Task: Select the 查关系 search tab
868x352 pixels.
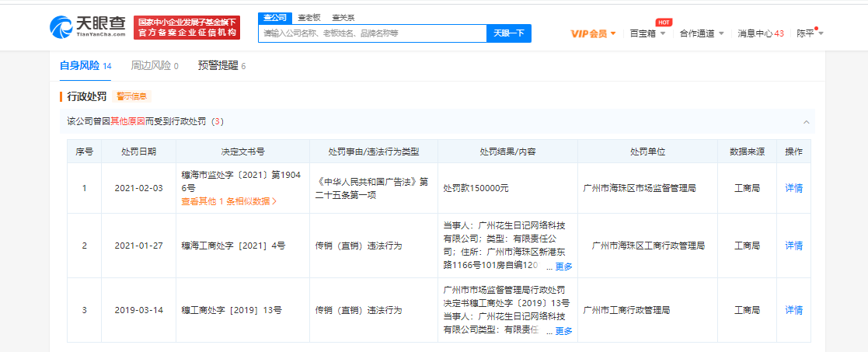Action: (343, 18)
